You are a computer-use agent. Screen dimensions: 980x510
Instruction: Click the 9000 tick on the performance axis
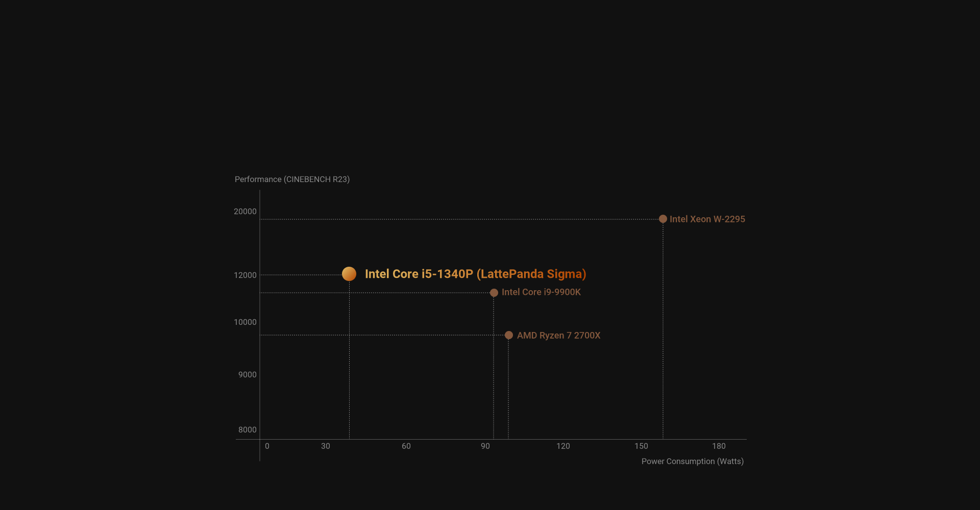247,375
